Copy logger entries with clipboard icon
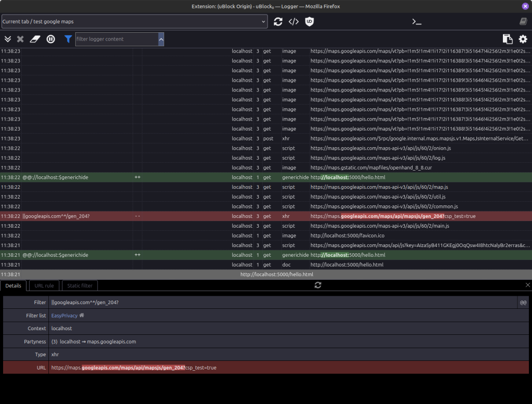 tap(507, 39)
